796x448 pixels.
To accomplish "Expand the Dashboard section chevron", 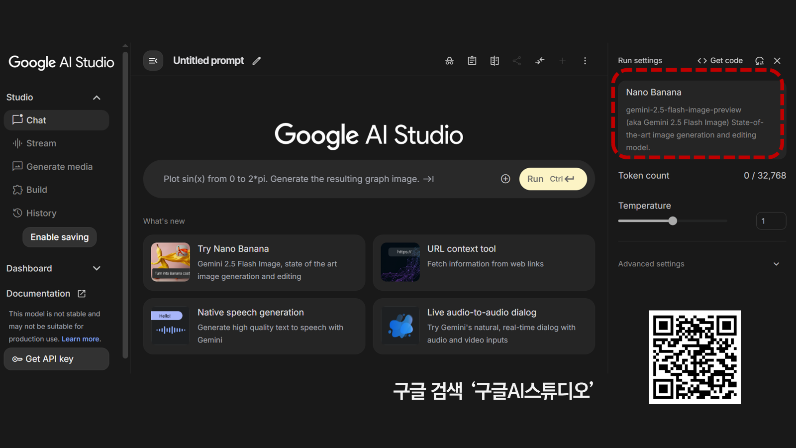I will tap(96, 268).
